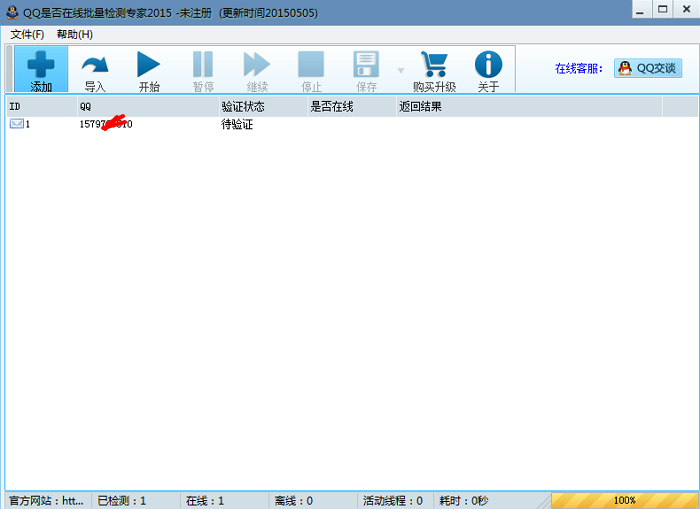Click the QQ penguin icon in title bar
Image resolution: width=700 pixels, height=509 pixels.
pos(12,13)
